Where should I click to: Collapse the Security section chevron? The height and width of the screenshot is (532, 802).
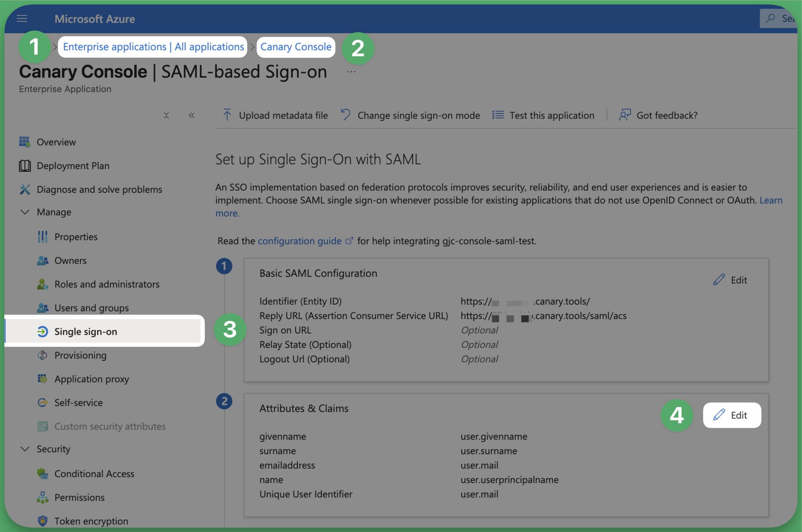click(25, 449)
